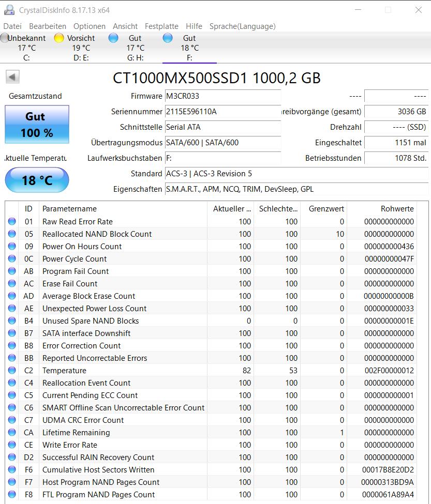Open the Datei menu

click(x=12, y=26)
